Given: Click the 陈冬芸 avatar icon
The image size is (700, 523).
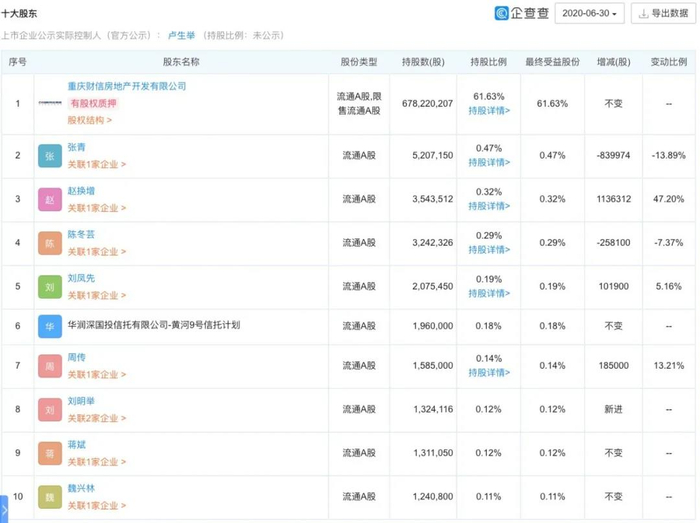Looking at the screenshot, I should (x=49, y=243).
